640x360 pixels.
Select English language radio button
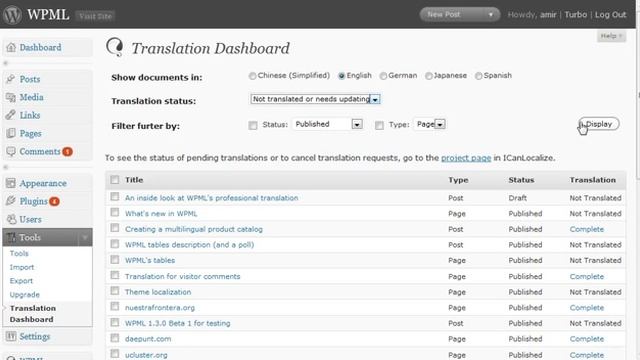click(x=342, y=76)
